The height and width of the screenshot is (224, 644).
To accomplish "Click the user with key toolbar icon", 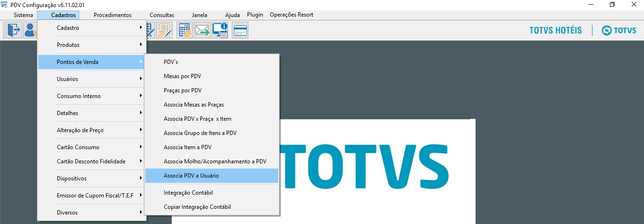I will 30,30.
